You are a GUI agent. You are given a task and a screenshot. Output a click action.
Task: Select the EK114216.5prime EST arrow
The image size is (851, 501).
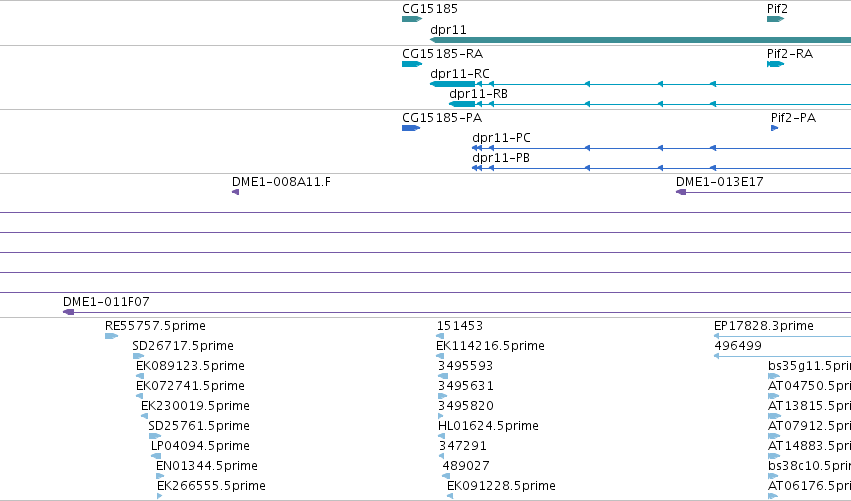tap(440, 356)
